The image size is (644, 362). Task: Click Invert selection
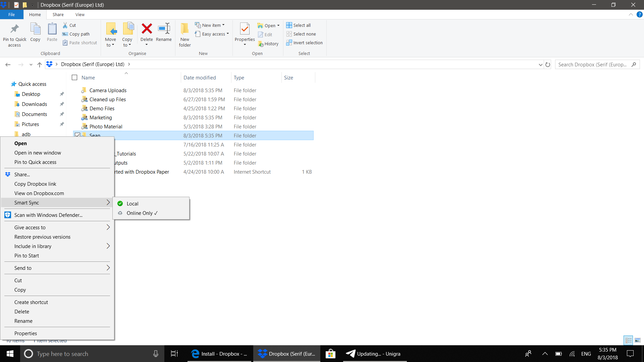(305, 43)
